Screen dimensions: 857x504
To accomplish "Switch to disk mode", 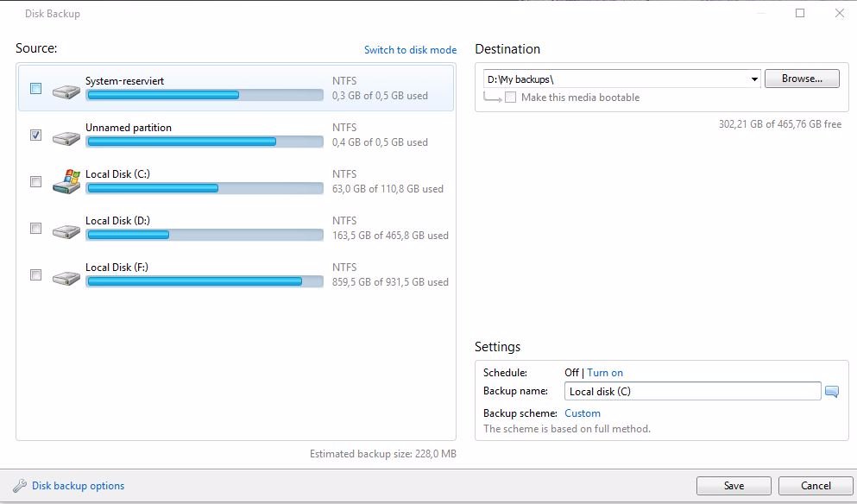I will [x=411, y=50].
